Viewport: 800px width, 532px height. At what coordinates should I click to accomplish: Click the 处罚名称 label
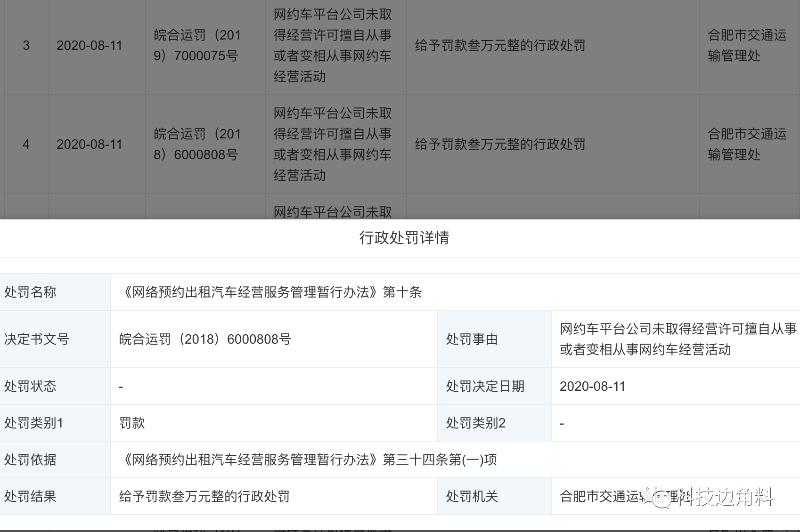(31, 292)
